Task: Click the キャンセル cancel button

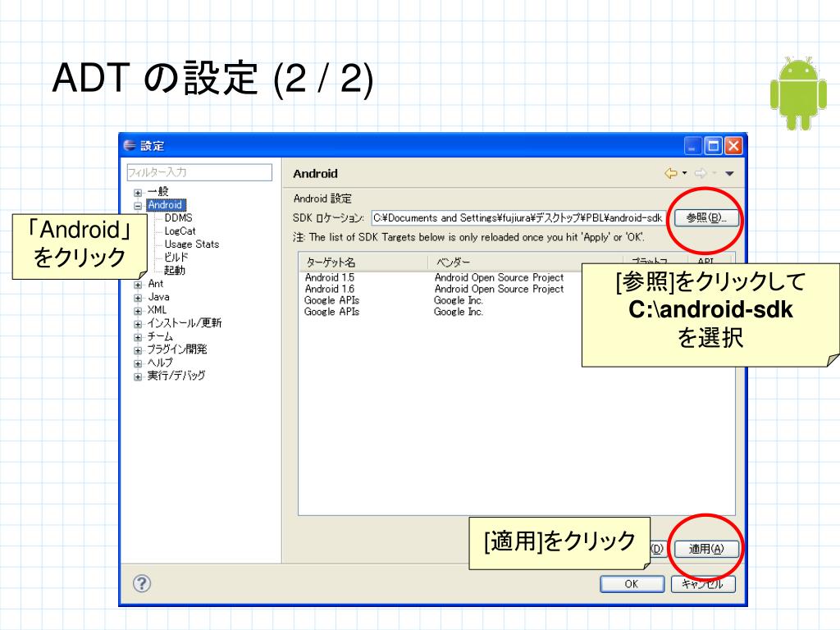Action: click(x=703, y=584)
